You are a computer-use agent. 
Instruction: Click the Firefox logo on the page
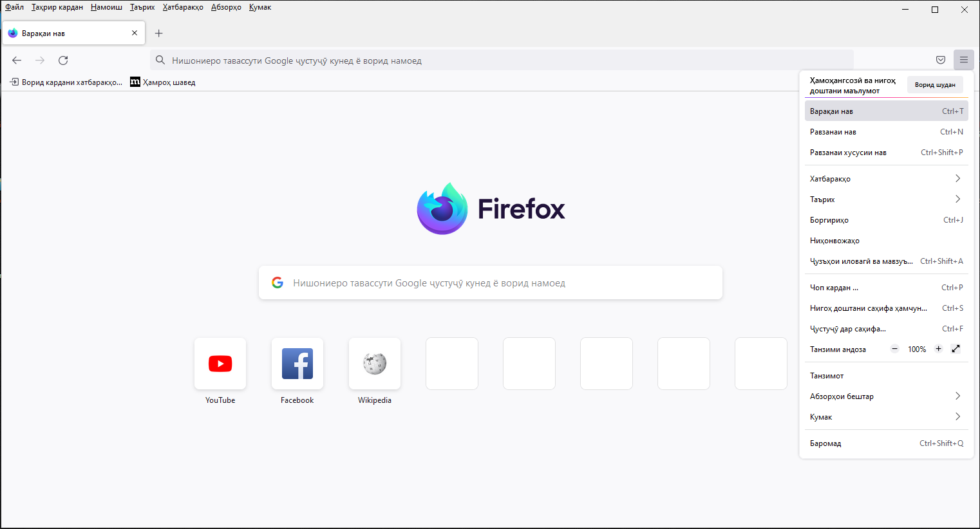pos(491,209)
